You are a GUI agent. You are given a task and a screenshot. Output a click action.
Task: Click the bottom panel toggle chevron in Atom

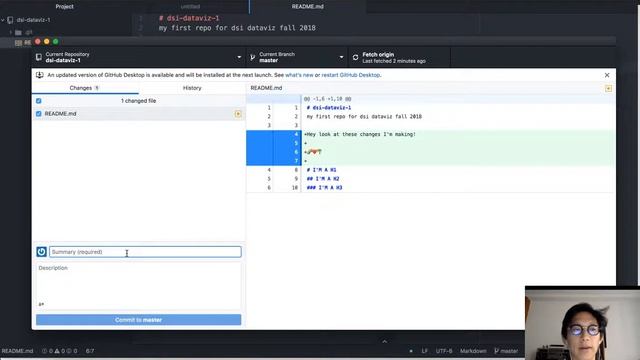pos(384,341)
